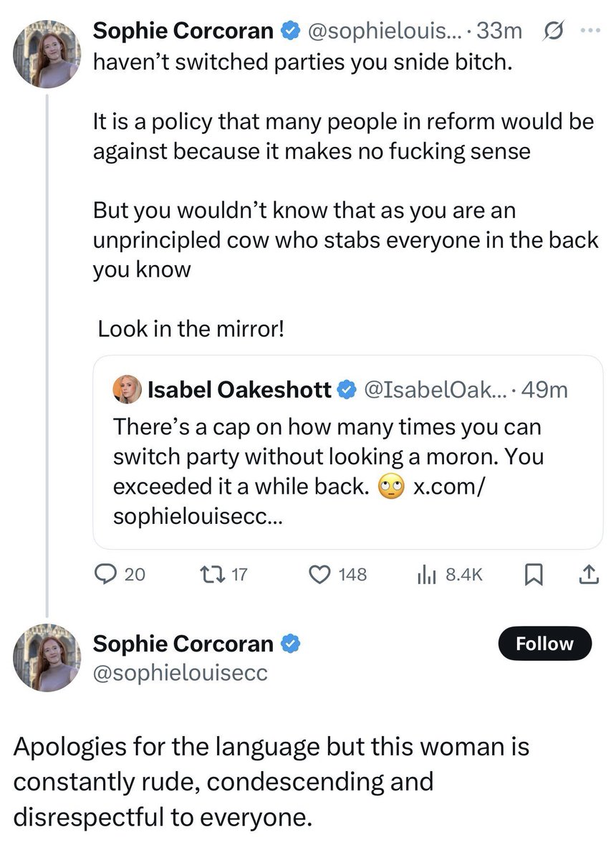
Task: Tap the verified badge next to lower Sophie Corcoran
Action: click(289, 644)
